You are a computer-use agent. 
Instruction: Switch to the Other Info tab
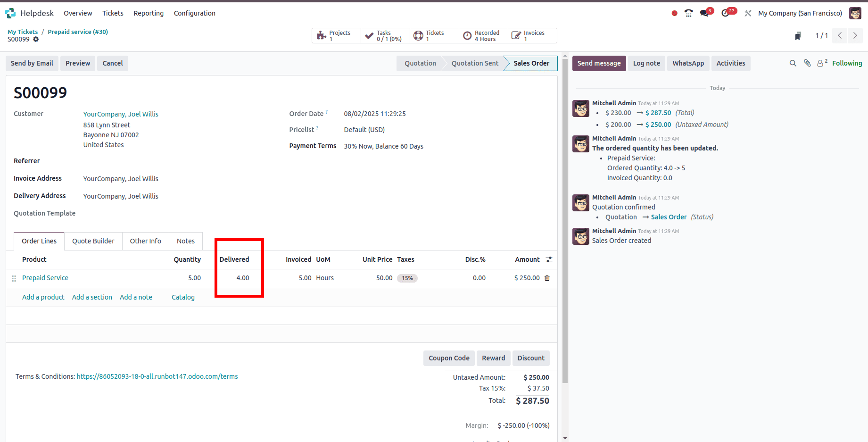(x=145, y=241)
